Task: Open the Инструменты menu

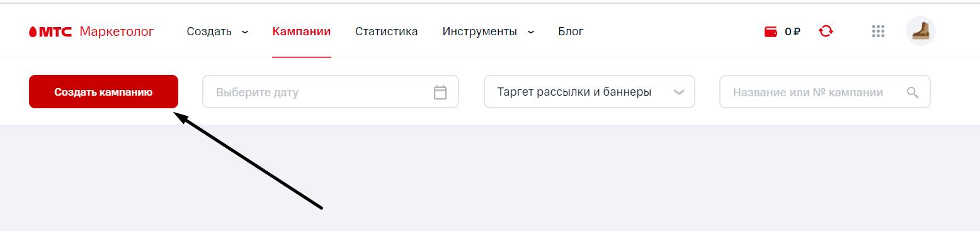Action: tap(480, 31)
